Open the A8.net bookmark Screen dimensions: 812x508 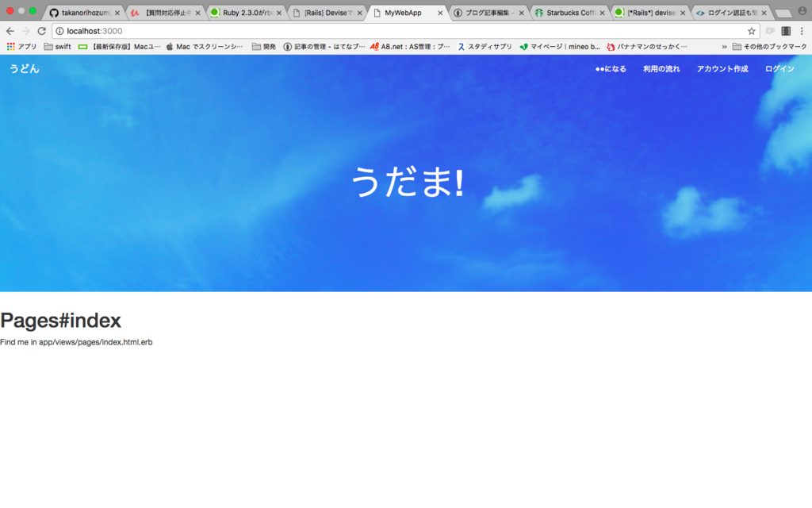click(x=410, y=47)
